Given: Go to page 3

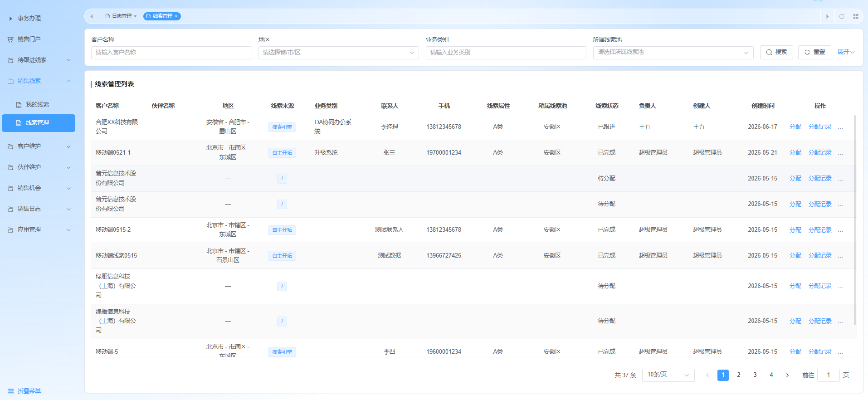Looking at the screenshot, I should point(755,375).
